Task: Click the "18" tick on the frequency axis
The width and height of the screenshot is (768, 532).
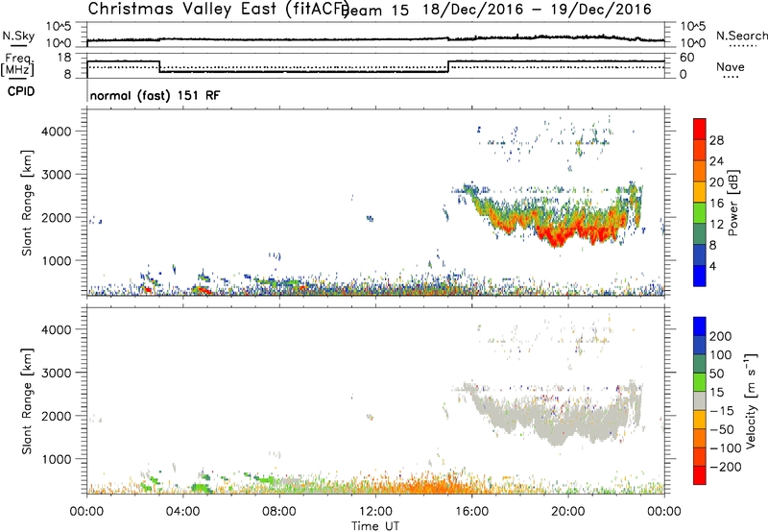Action: tap(64, 58)
